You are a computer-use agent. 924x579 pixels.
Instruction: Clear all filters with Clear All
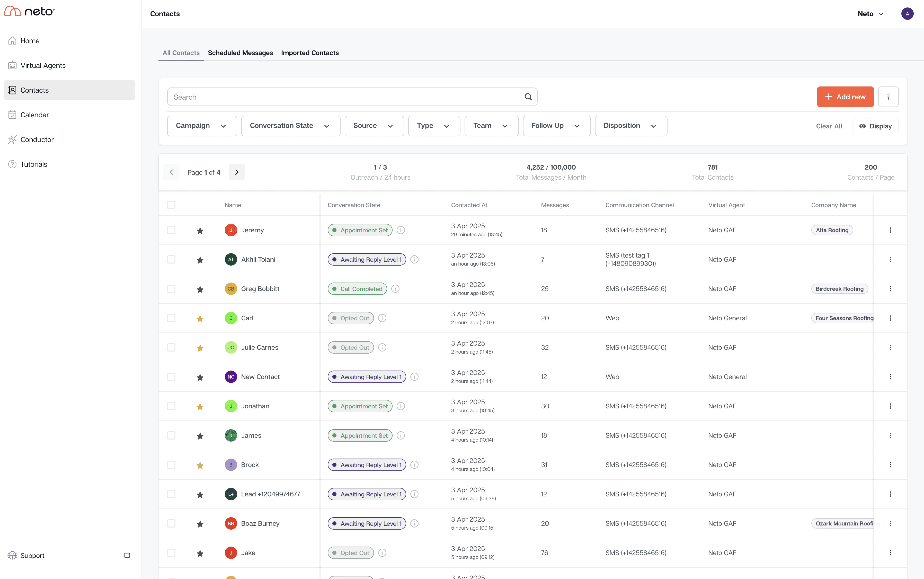[x=829, y=126]
